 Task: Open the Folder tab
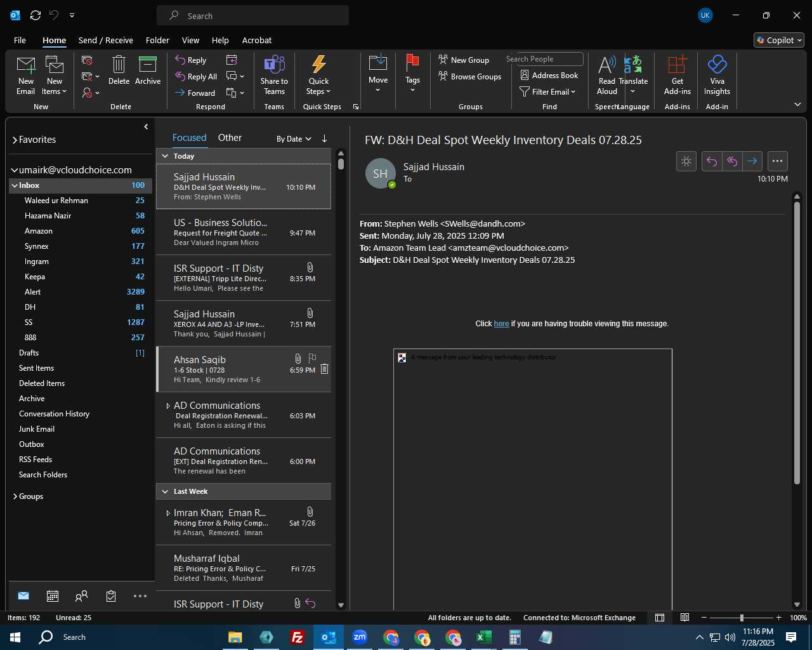(x=157, y=40)
